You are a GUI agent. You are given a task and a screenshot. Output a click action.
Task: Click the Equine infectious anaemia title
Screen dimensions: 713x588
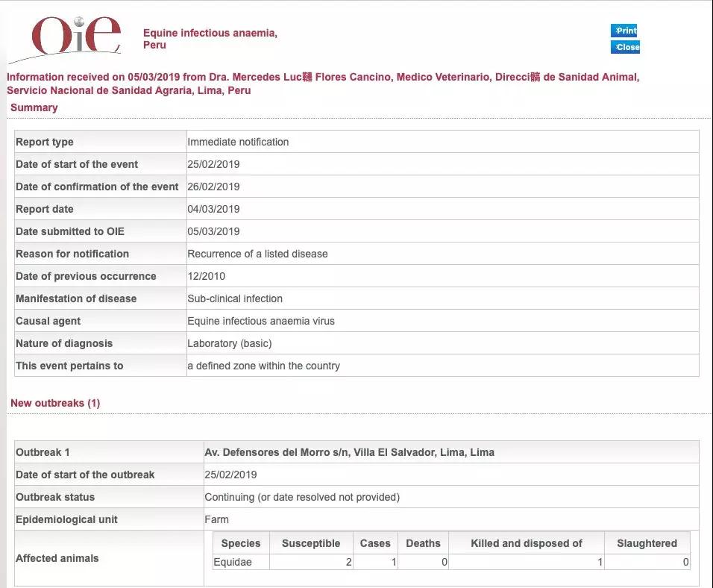point(210,34)
